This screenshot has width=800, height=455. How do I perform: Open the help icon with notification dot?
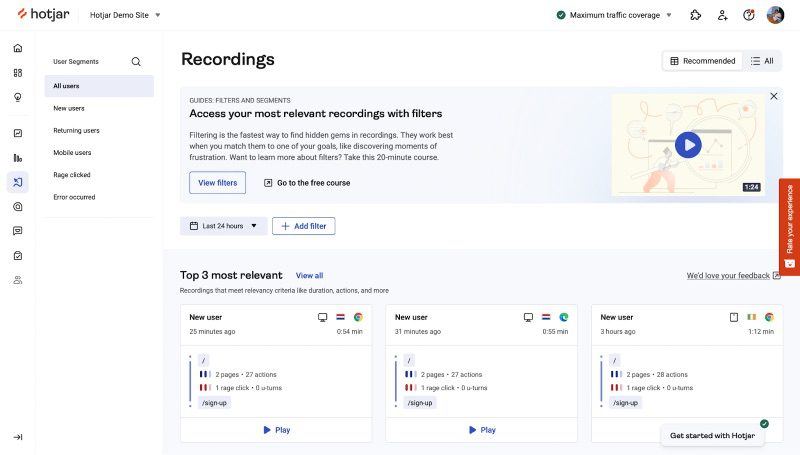tap(748, 15)
